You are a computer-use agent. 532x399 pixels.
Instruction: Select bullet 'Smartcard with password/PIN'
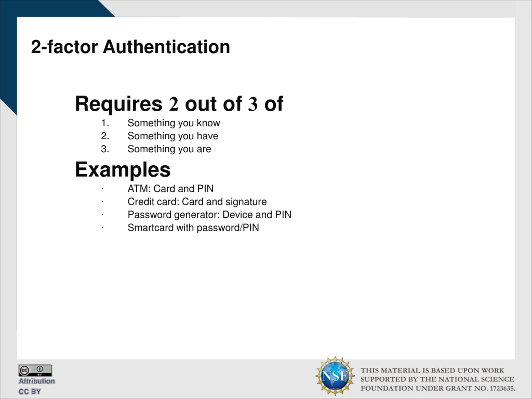click(193, 228)
